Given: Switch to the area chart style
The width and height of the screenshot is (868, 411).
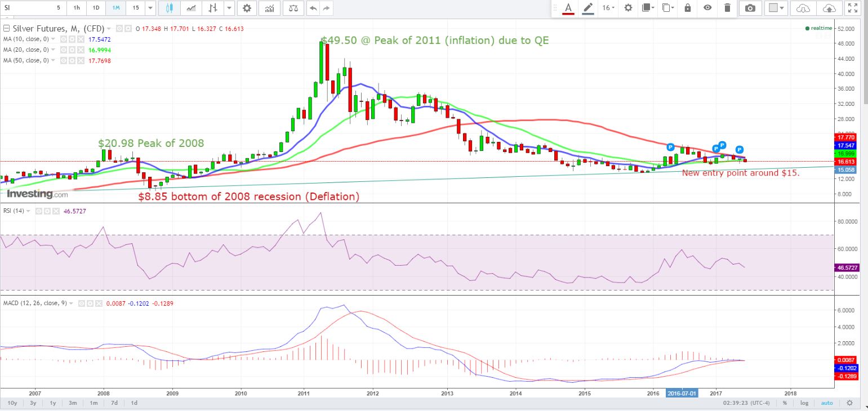Looking at the screenshot, I should 192,8.
